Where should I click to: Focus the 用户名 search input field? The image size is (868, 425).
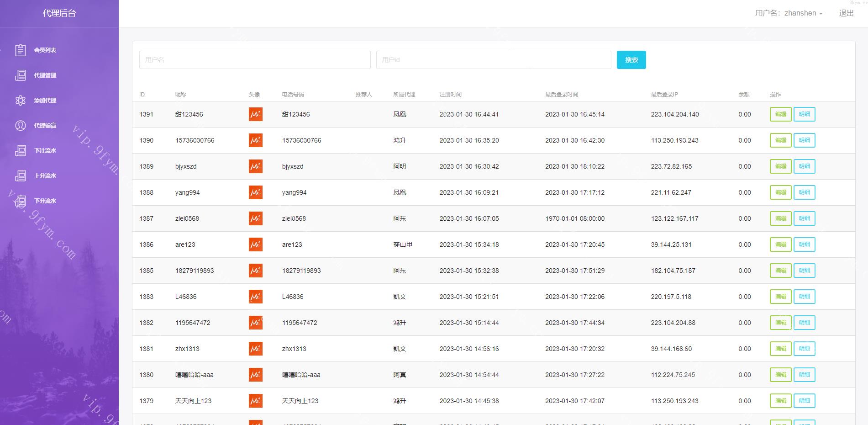[255, 60]
